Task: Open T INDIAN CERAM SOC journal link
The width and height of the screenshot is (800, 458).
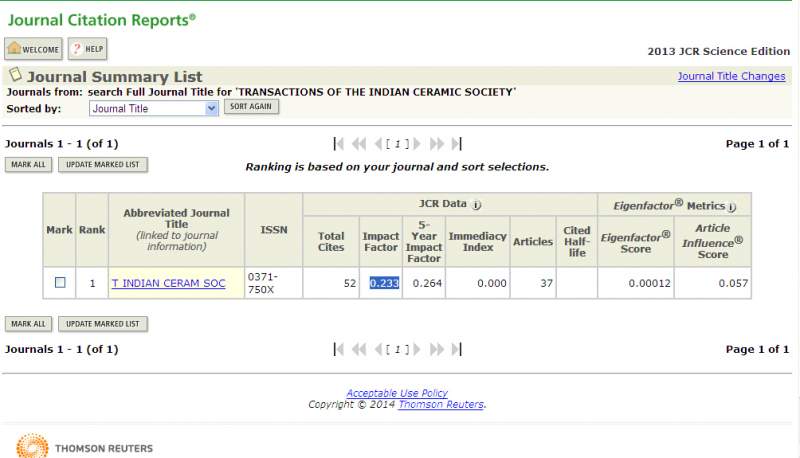Action: point(168,283)
